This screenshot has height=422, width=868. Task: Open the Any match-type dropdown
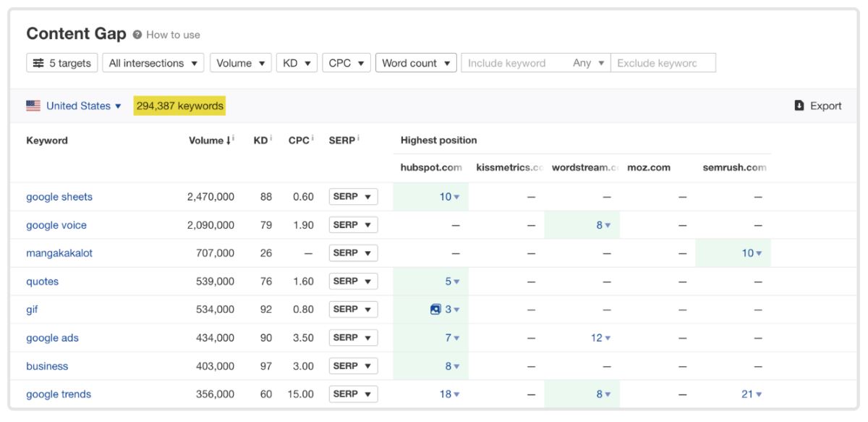click(x=589, y=63)
